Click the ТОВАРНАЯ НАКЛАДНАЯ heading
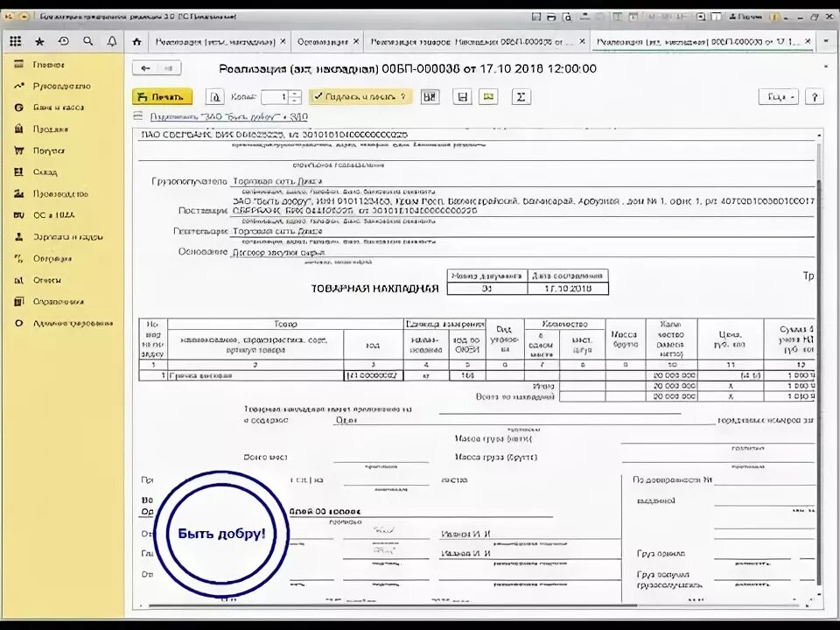This screenshot has height=630, width=840. coord(375,289)
